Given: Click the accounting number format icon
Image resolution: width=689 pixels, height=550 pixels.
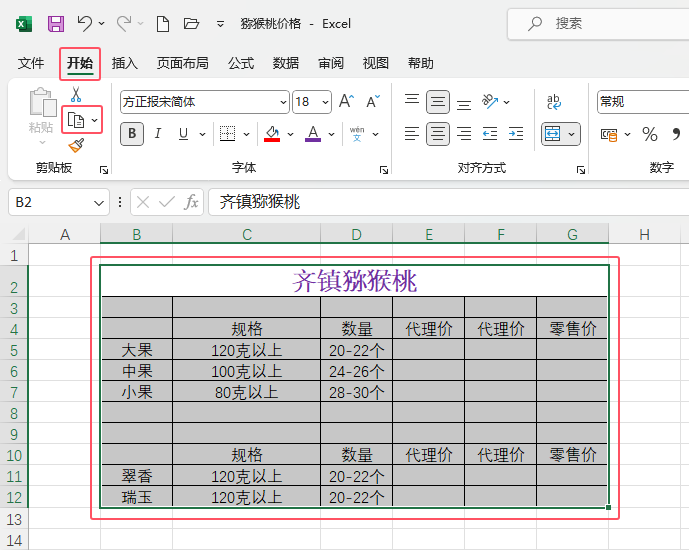Looking at the screenshot, I should [x=609, y=134].
